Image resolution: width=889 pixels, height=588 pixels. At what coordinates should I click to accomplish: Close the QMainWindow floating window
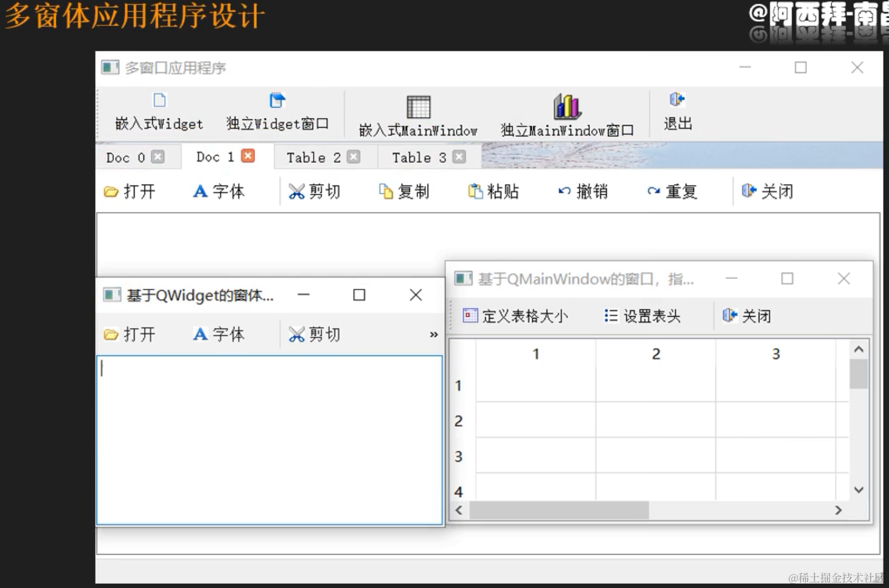point(844,279)
